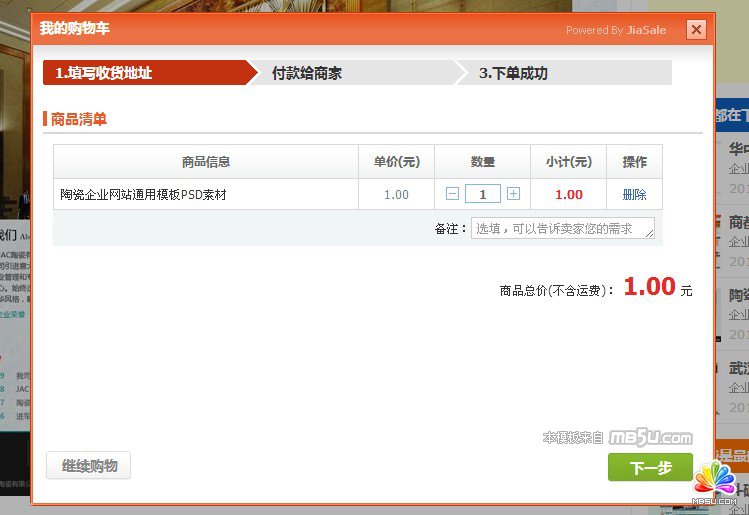Click the 小计(元) column header
The width and height of the screenshot is (749, 515).
568,162
